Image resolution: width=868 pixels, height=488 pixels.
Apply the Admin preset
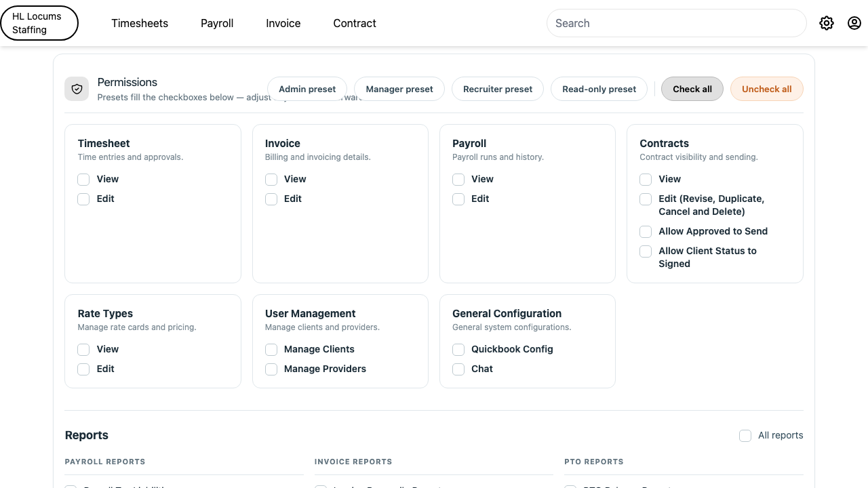(307, 89)
